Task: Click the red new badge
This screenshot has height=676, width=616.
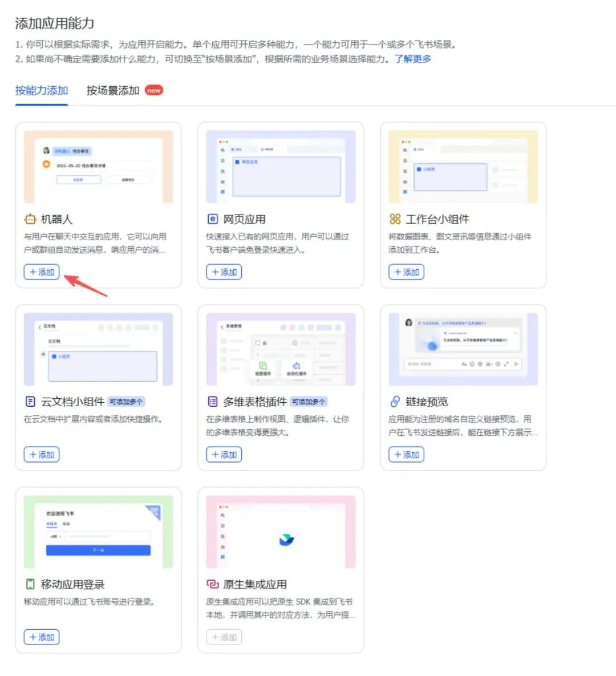Action: click(x=154, y=90)
